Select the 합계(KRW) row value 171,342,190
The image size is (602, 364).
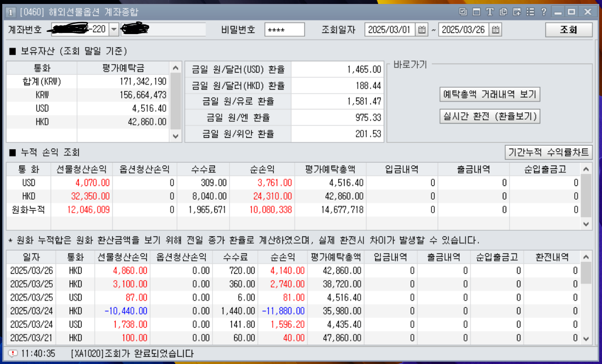[x=143, y=82]
